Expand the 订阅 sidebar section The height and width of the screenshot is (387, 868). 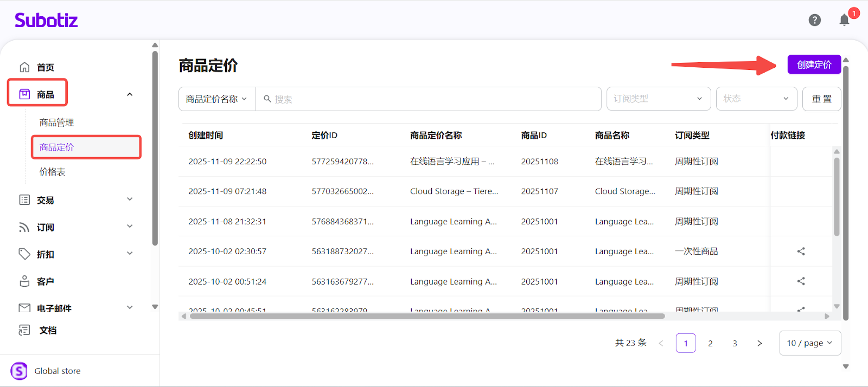pos(130,227)
